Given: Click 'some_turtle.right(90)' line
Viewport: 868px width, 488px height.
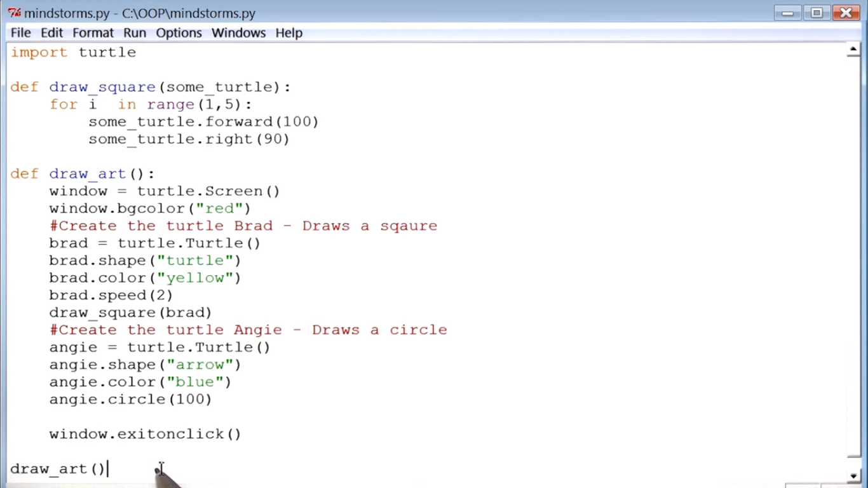Looking at the screenshot, I should 189,139.
